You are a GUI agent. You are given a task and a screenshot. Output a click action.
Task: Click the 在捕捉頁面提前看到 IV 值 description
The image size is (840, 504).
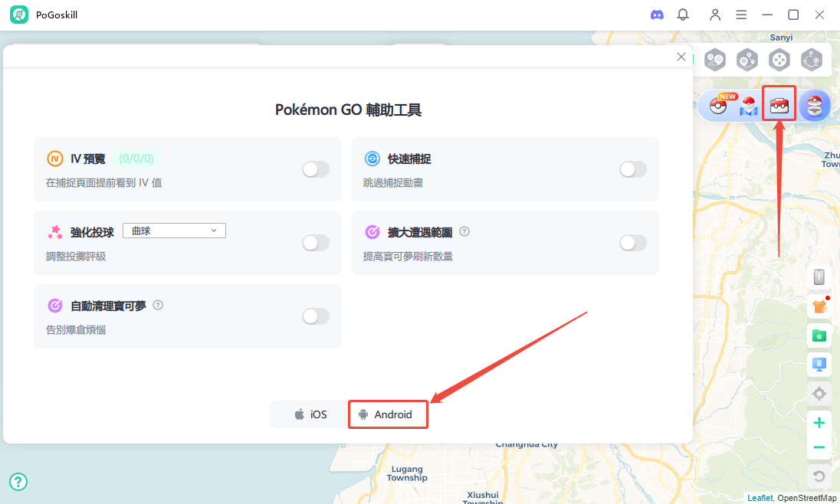[x=104, y=182]
